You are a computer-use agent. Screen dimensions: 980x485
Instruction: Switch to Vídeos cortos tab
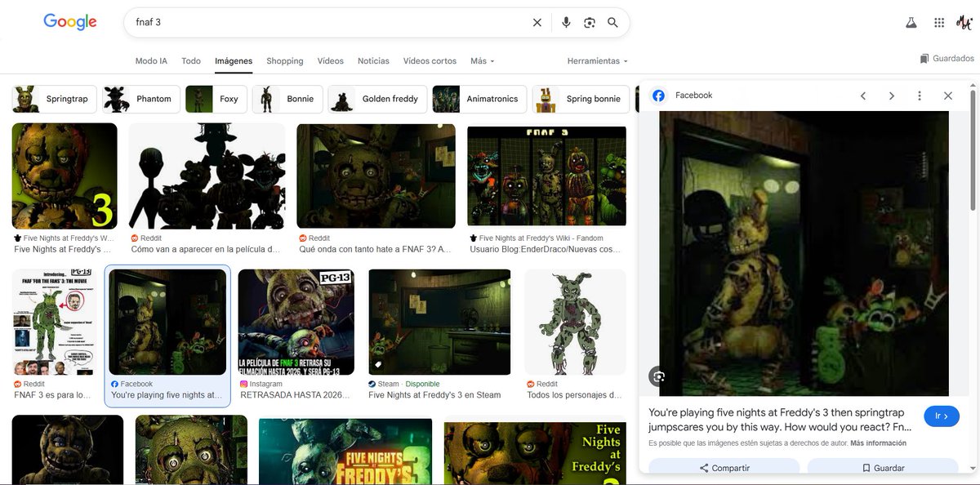430,61
